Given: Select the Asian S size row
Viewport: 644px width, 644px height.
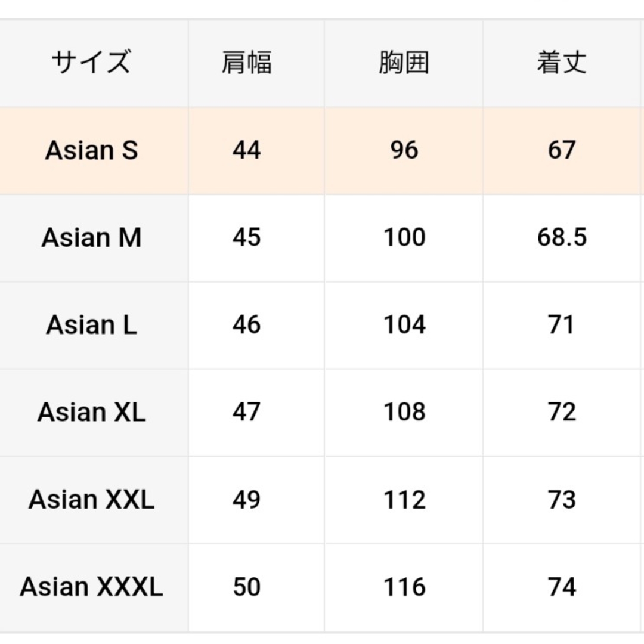Looking at the screenshot, I should point(321,150).
